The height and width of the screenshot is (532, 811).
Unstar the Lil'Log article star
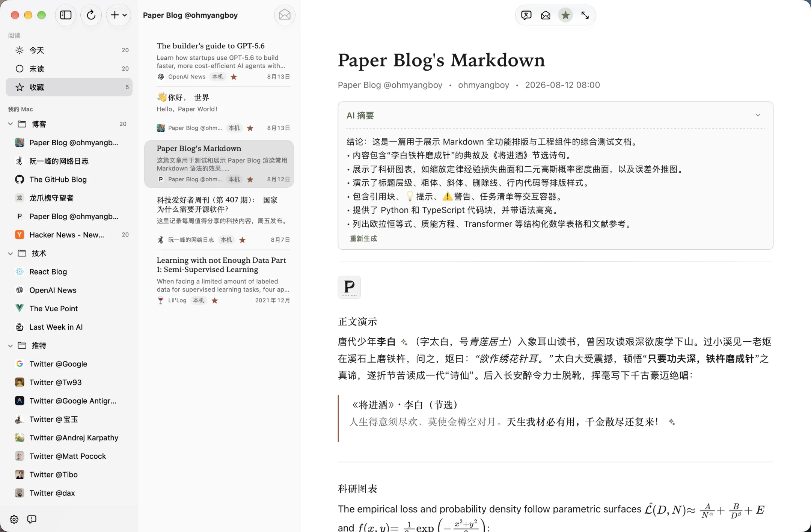(215, 300)
